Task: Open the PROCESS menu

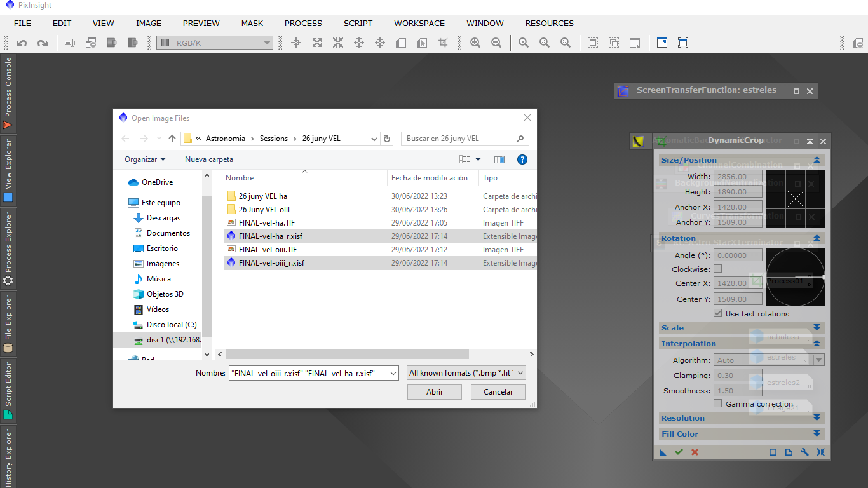Action: point(303,23)
